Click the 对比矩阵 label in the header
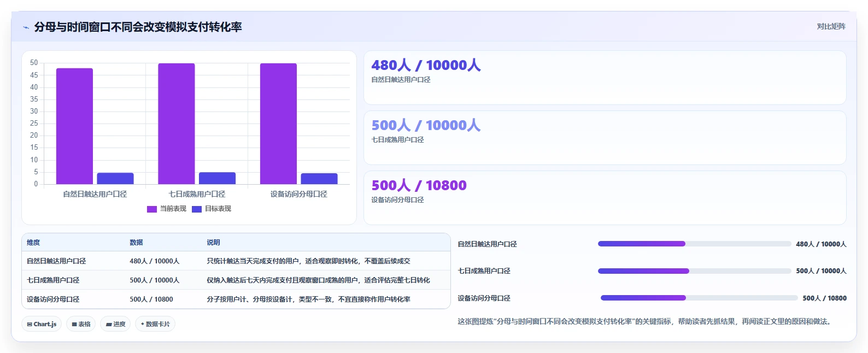Viewport: 868px width, 353px height. tap(831, 26)
